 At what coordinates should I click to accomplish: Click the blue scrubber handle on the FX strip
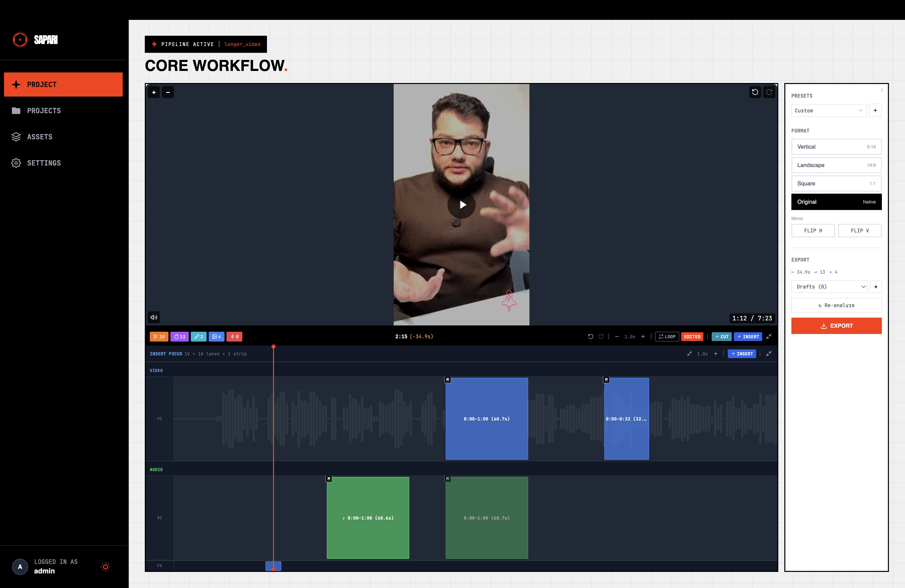[273, 566]
